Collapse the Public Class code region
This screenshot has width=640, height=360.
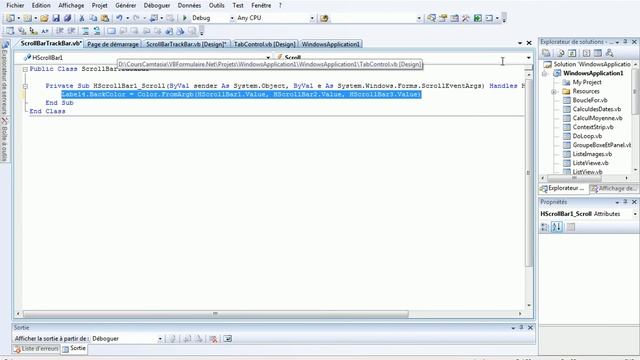point(25,69)
